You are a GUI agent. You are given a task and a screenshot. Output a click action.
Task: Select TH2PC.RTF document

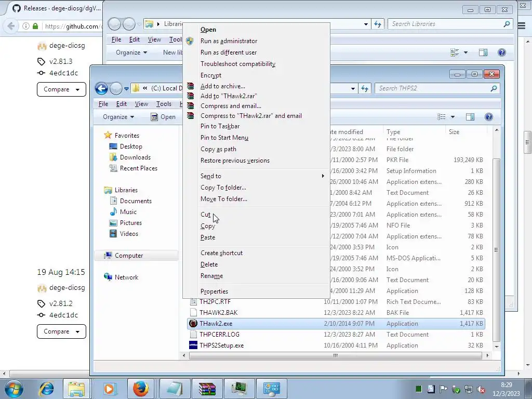pyautogui.click(x=215, y=302)
